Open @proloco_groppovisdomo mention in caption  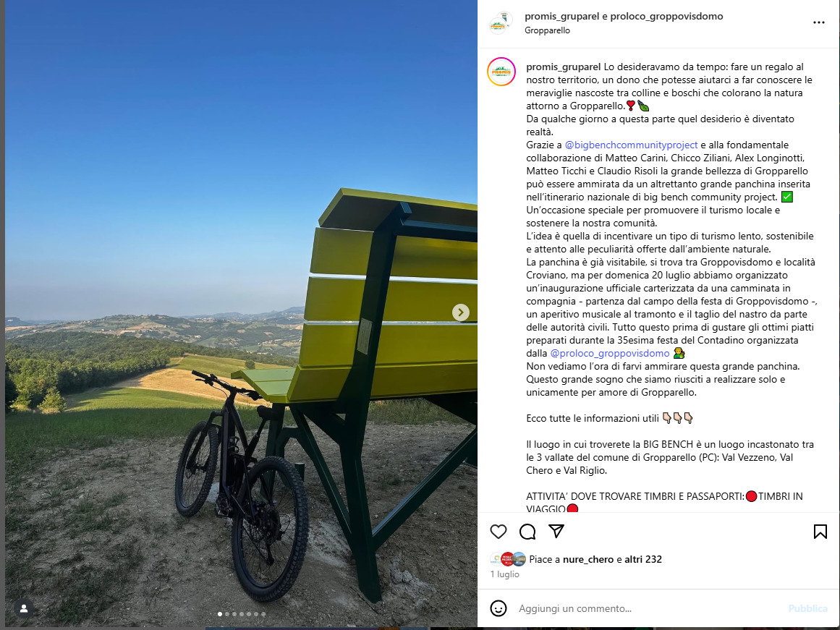[610, 353]
